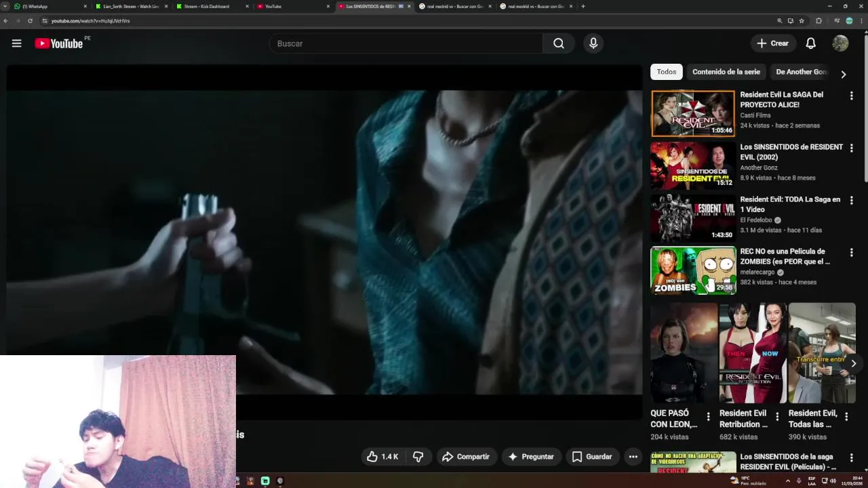Open the account avatar menu
Viewport: 868px width, 488px height.
840,43
